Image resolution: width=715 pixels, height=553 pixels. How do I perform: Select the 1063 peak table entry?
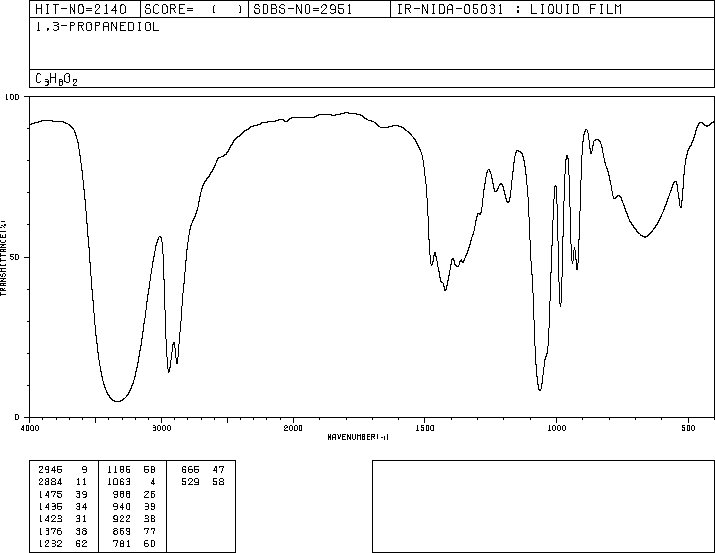point(131,482)
